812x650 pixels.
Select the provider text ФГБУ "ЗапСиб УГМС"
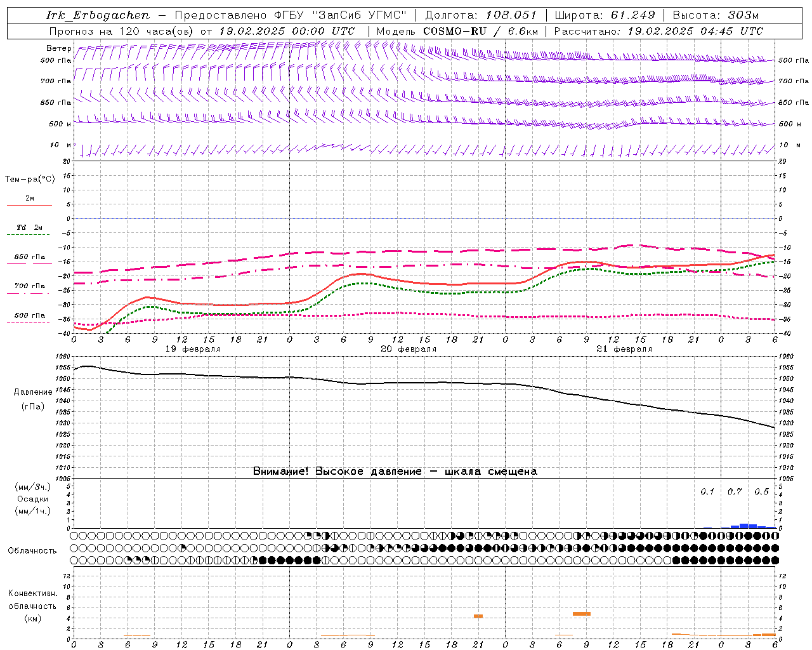(341, 15)
